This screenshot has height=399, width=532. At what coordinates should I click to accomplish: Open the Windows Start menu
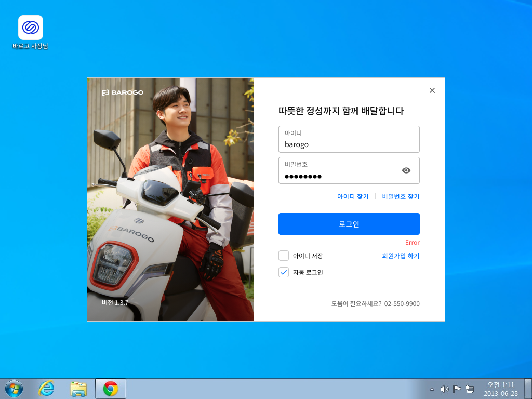(14, 389)
